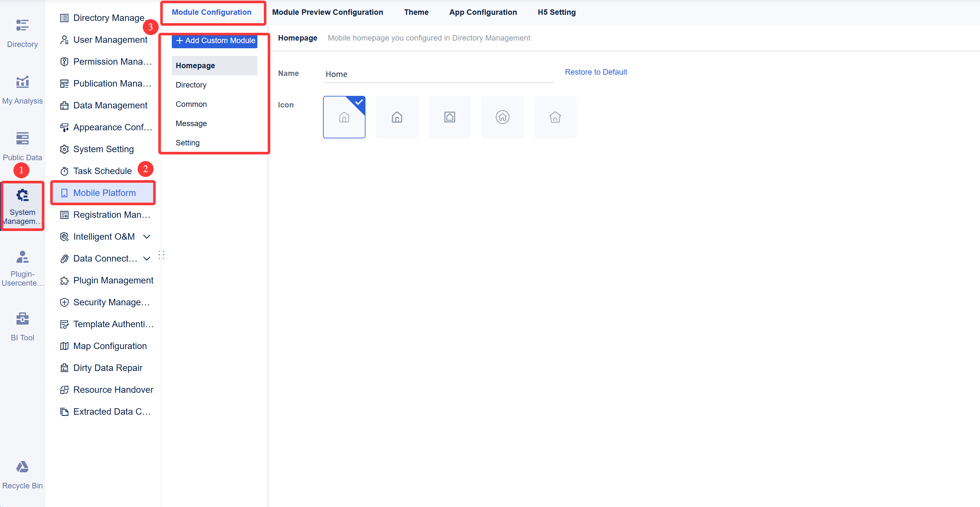
Task: Click the Add Custom Module button
Action: click(x=214, y=40)
